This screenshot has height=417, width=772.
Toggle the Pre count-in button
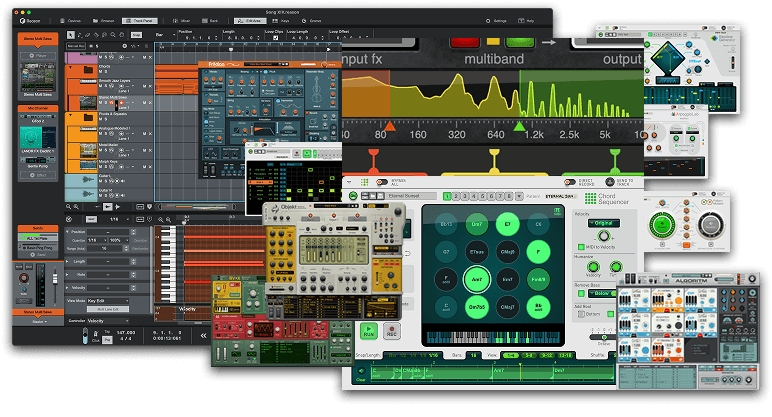tap(107, 340)
